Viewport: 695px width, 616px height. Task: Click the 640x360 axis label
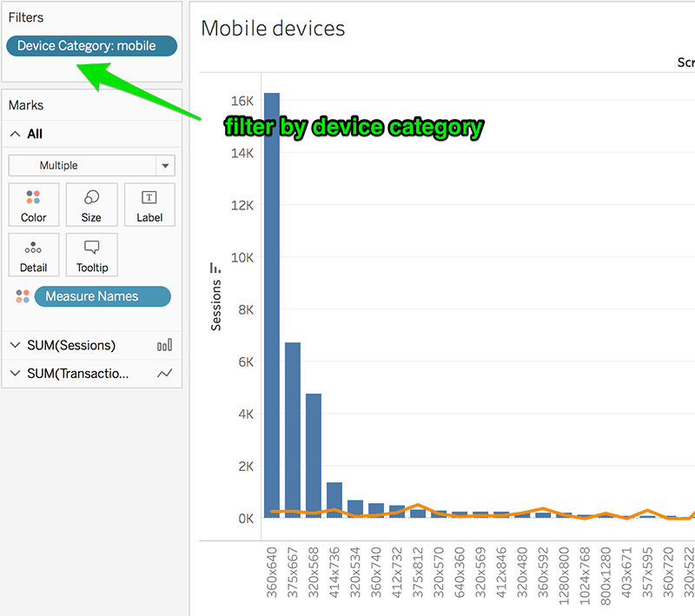pyautogui.click(x=460, y=573)
